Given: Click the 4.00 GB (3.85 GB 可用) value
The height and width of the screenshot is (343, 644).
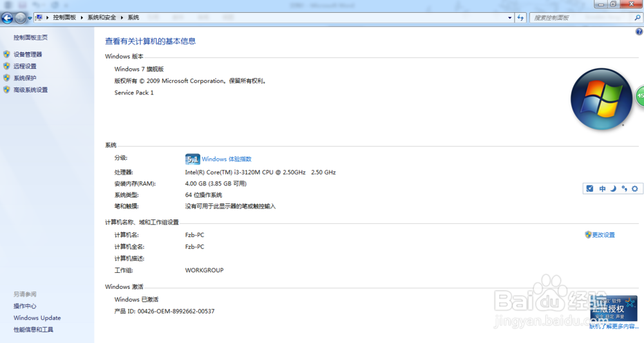Looking at the screenshot, I should coord(216,184).
